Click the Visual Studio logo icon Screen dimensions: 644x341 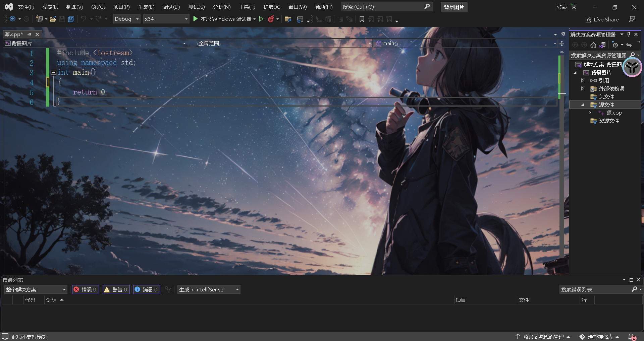(x=9, y=7)
